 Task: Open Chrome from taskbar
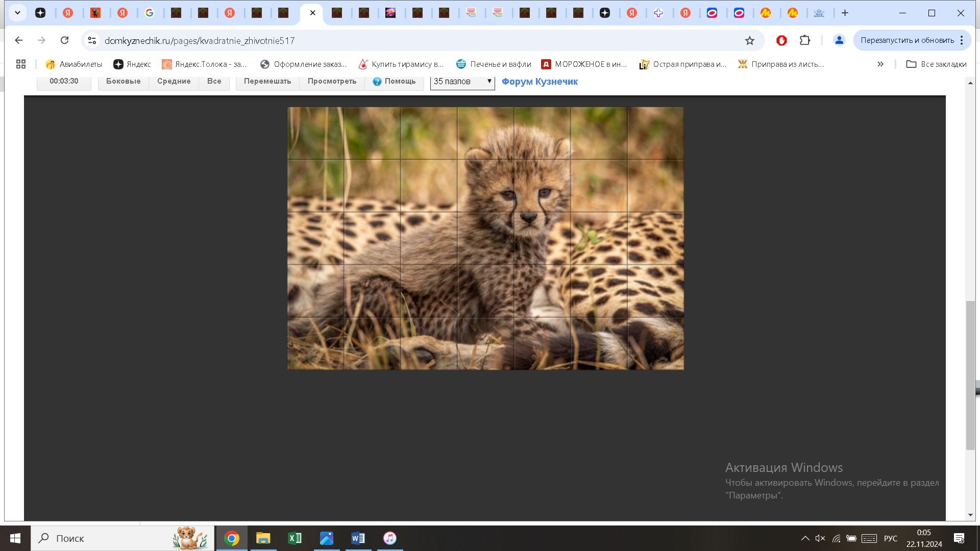click(232, 538)
